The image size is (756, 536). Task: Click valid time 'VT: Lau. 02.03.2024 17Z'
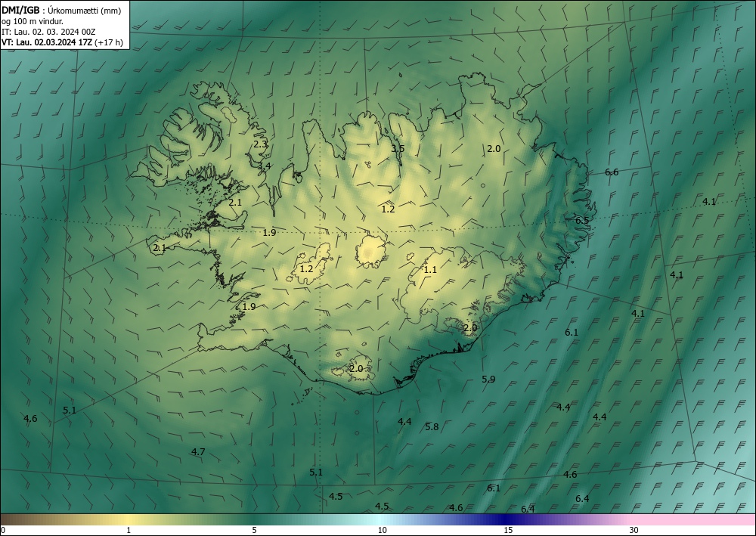[x=47, y=42]
